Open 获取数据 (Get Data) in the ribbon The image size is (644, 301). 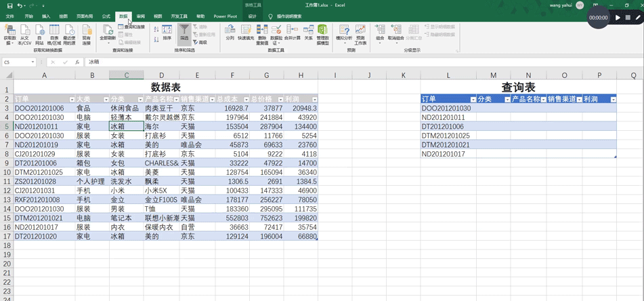point(10,35)
